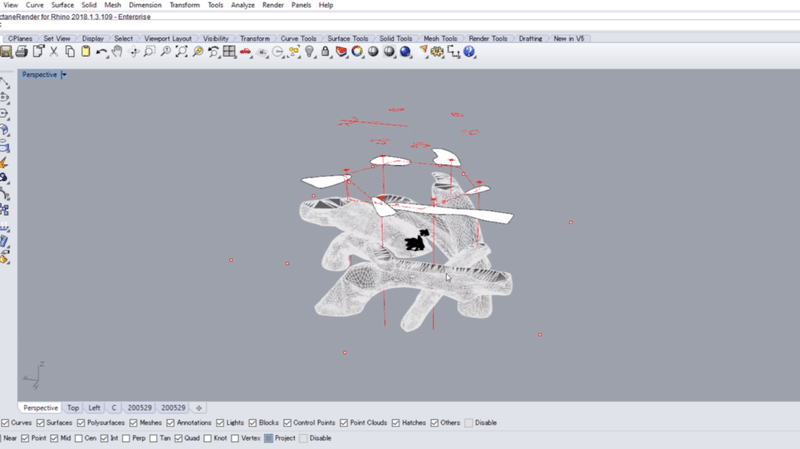
Task: Open the Analyze menu
Action: pos(243,5)
